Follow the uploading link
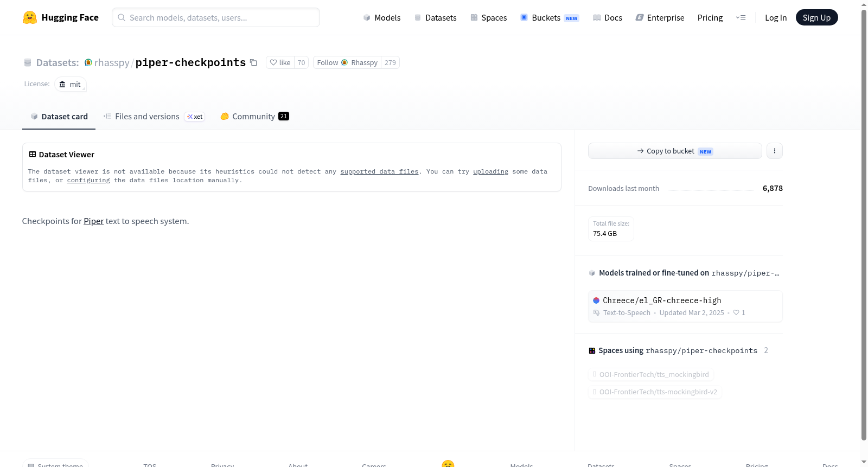Viewport: 868px width, 467px height. [x=491, y=171]
